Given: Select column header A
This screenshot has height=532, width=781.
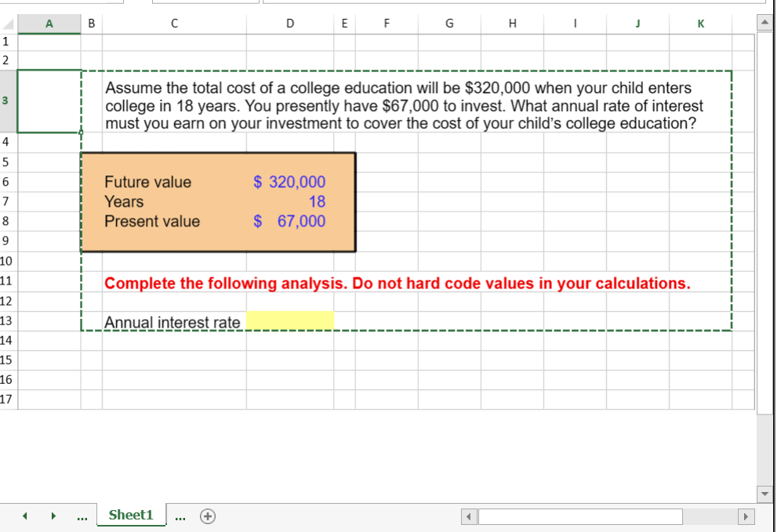Looking at the screenshot, I should tap(49, 23).
